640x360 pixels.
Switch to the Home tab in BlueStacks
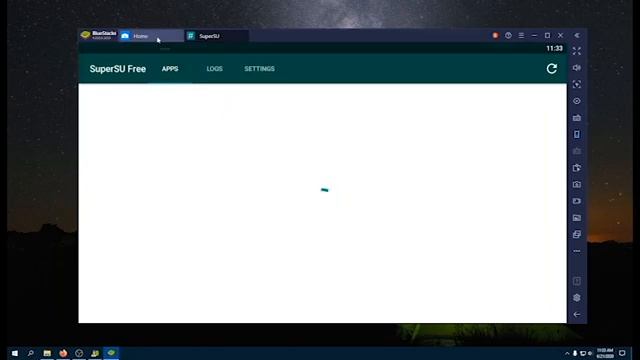click(x=151, y=36)
